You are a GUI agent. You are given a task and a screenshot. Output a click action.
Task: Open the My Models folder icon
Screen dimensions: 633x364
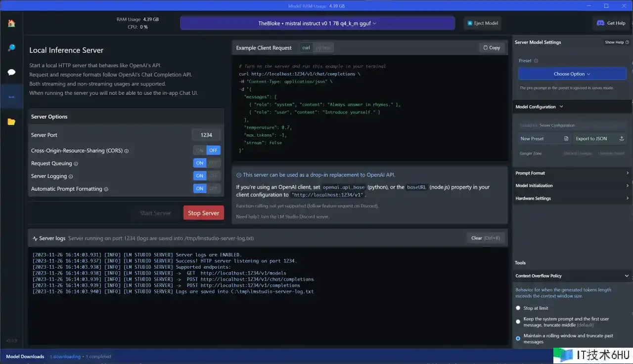click(x=11, y=121)
